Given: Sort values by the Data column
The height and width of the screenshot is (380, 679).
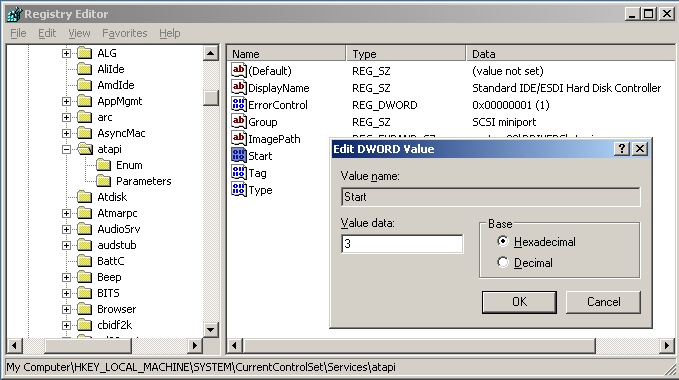Looking at the screenshot, I should (570, 54).
